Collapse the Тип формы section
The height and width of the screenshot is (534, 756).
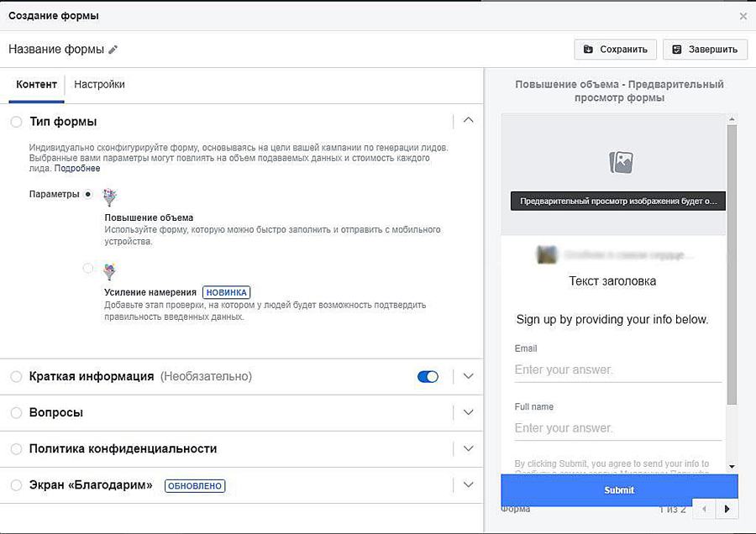(x=469, y=120)
